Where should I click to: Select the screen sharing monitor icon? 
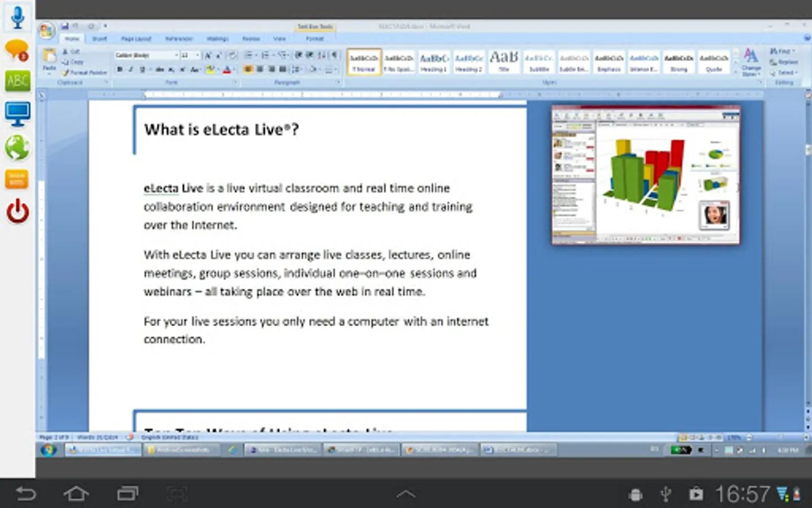tap(17, 114)
